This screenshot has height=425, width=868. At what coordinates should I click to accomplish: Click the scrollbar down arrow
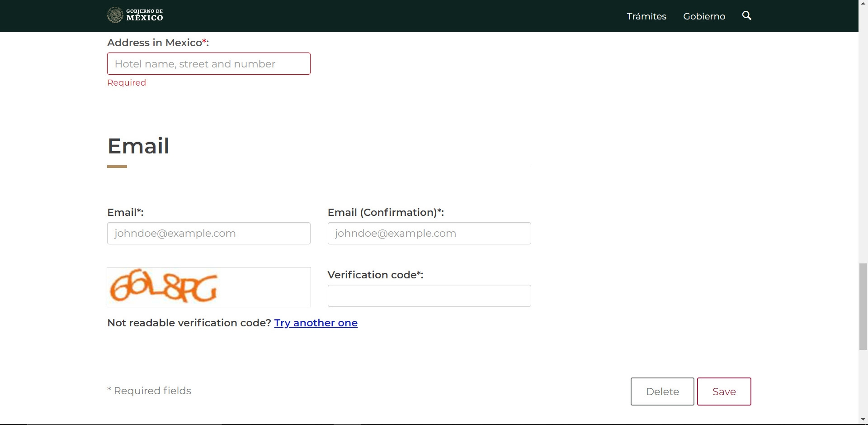[x=863, y=420]
